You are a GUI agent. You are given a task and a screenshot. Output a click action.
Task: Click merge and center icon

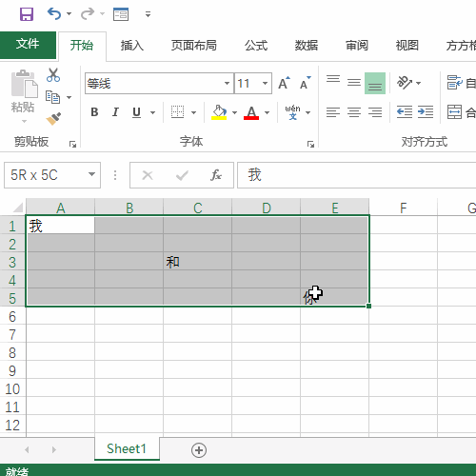[454, 111]
